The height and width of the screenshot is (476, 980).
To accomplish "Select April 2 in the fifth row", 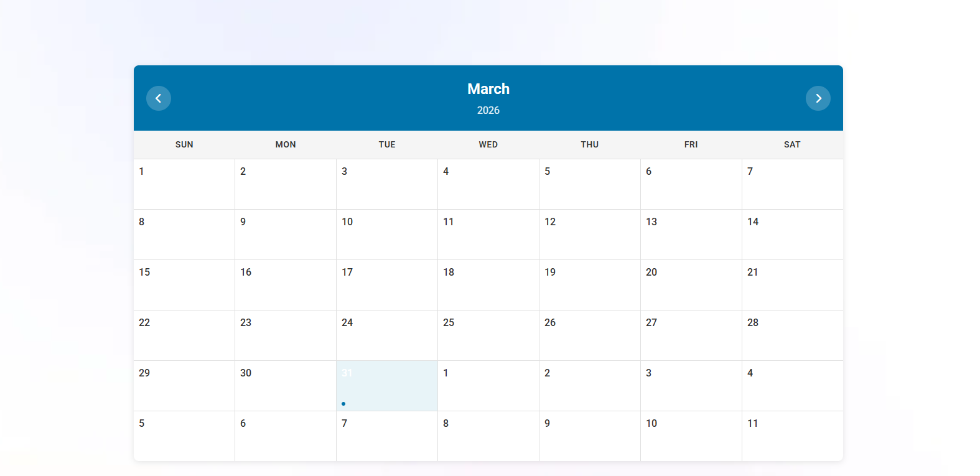I will pos(590,386).
